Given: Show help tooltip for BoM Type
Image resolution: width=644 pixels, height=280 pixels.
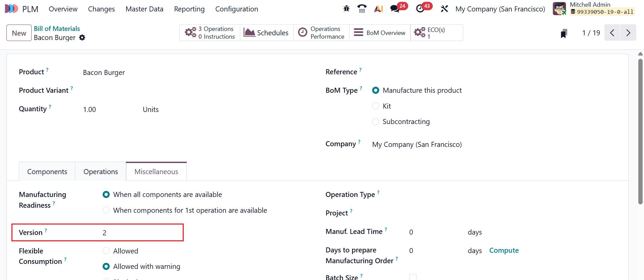Looking at the screenshot, I should tap(361, 88).
